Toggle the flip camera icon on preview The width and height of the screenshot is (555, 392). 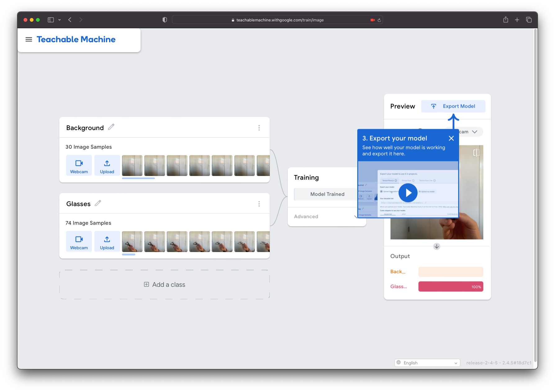[476, 153]
